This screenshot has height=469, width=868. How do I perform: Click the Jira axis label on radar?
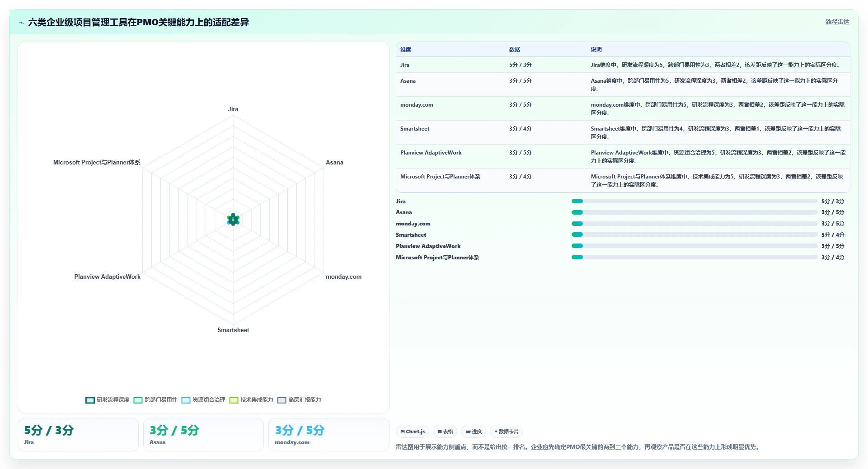233,109
